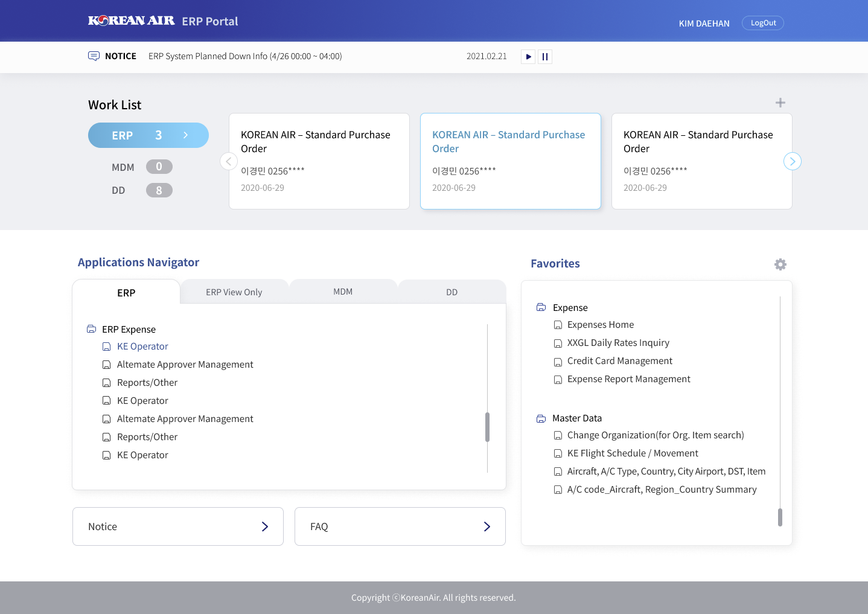
Task: Click the Korean Air ERP Portal logo
Action: pos(163,21)
